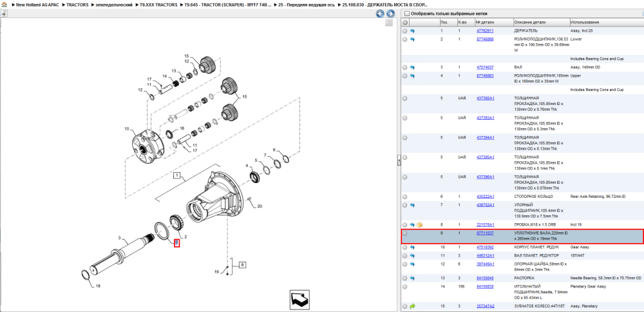The image size is (644, 312).
Task: Select callout 18 near the ring
Action: (x=98, y=286)
